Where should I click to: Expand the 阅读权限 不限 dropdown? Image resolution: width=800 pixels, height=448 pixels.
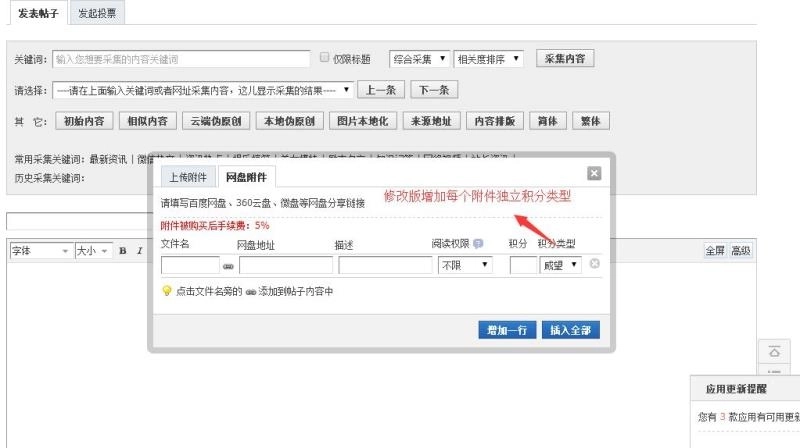pyautogui.click(x=465, y=265)
